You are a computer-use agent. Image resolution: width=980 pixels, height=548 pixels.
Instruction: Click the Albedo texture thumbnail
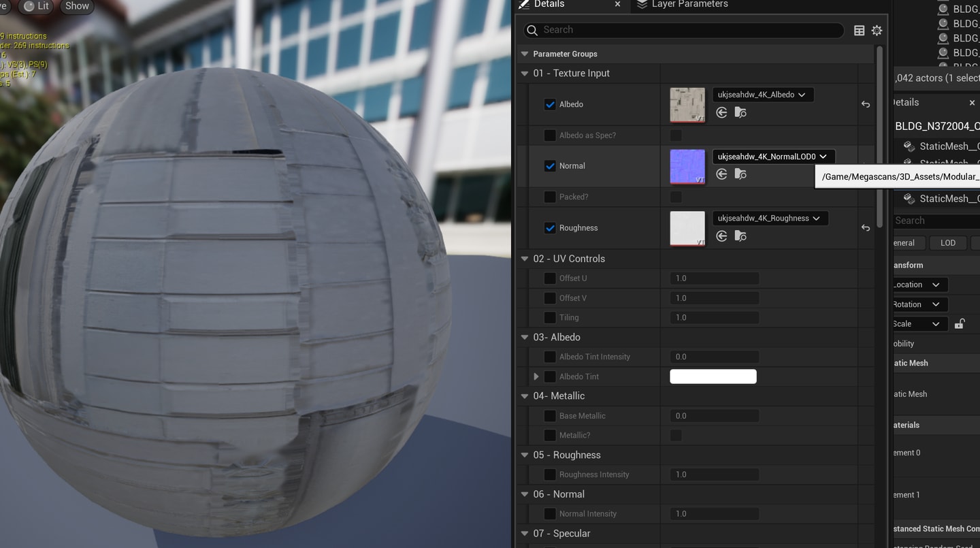tap(687, 105)
